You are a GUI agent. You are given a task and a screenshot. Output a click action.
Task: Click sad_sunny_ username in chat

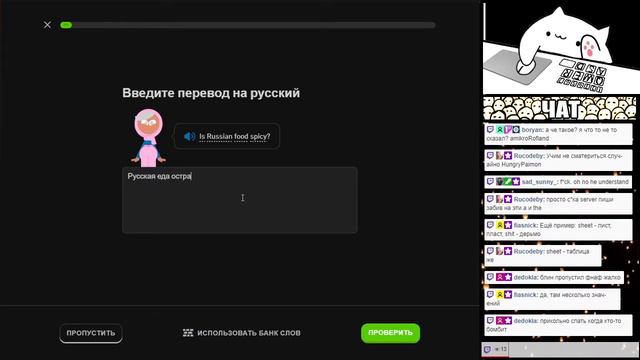[x=539, y=182]
